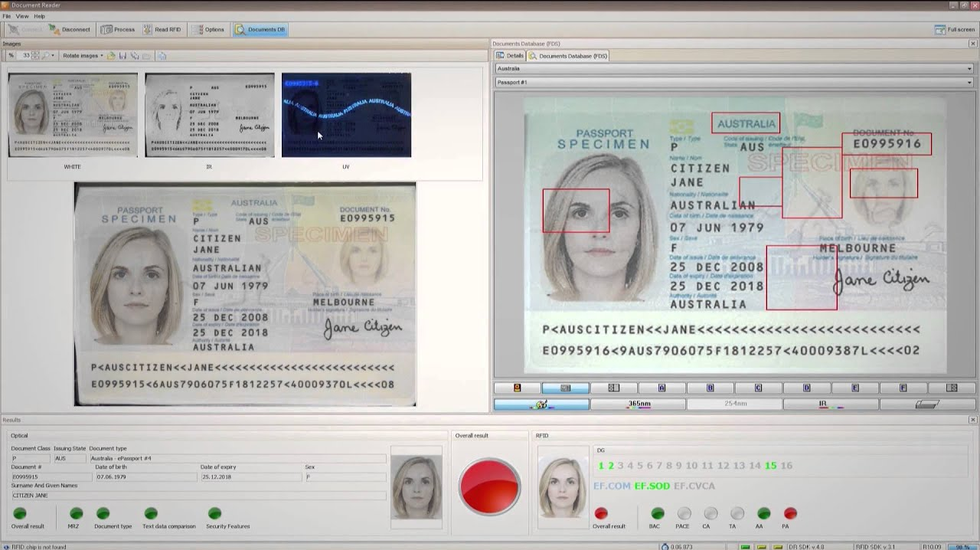The image size is (980, 550).
Task: Open the Options settings
Action: 207,30
